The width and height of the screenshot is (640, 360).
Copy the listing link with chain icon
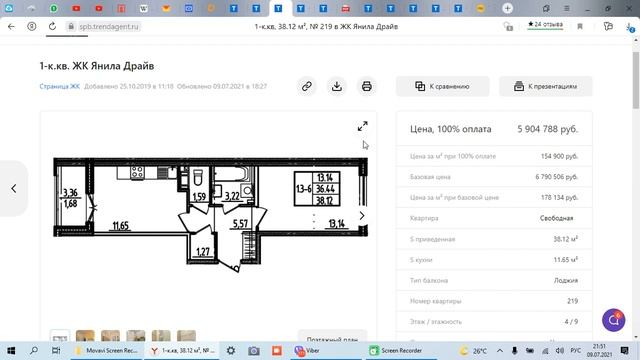(307, 86)
